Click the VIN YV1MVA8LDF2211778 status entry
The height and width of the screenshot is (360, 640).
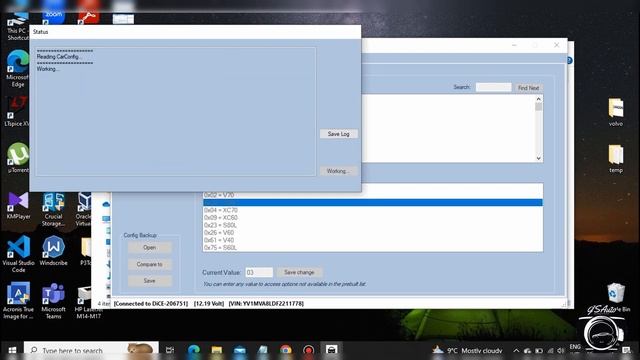(266, 304)
